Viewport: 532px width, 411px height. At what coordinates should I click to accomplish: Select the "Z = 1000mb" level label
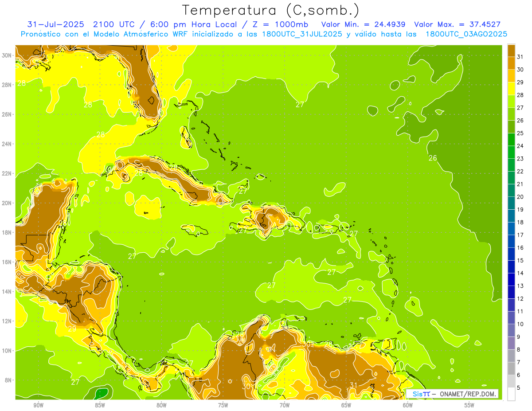point(281,24)
